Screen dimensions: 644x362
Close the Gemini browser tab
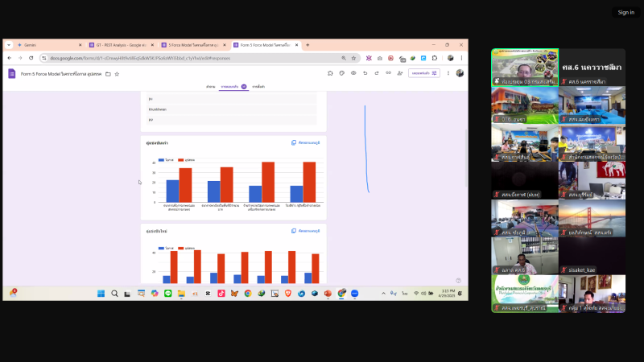(x=80, y=45)
